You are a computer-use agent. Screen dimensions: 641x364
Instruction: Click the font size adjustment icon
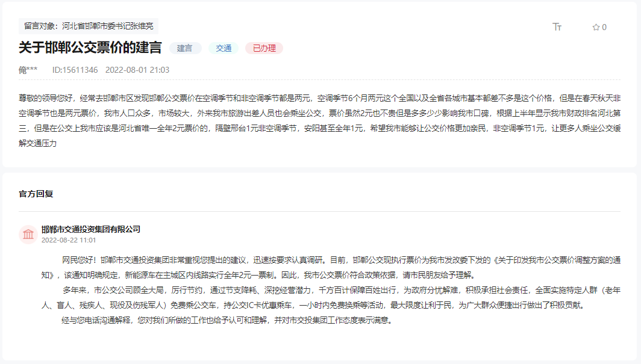(557, 27)
